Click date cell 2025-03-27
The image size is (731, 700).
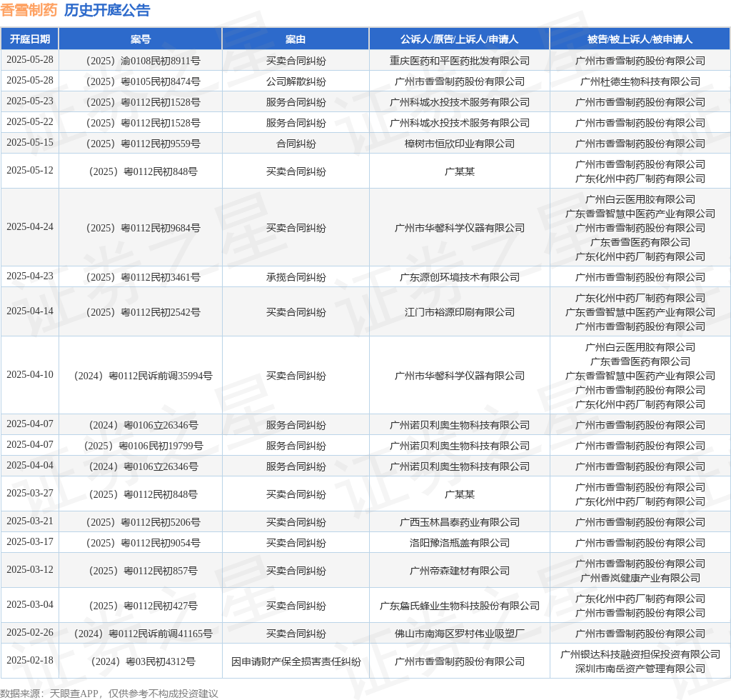pos(30,493)
